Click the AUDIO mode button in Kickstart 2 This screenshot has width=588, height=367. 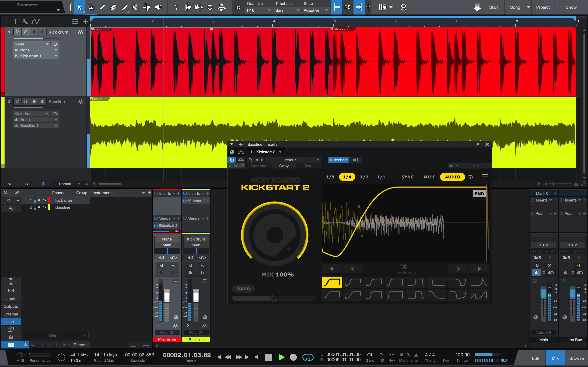click(451, 177)
